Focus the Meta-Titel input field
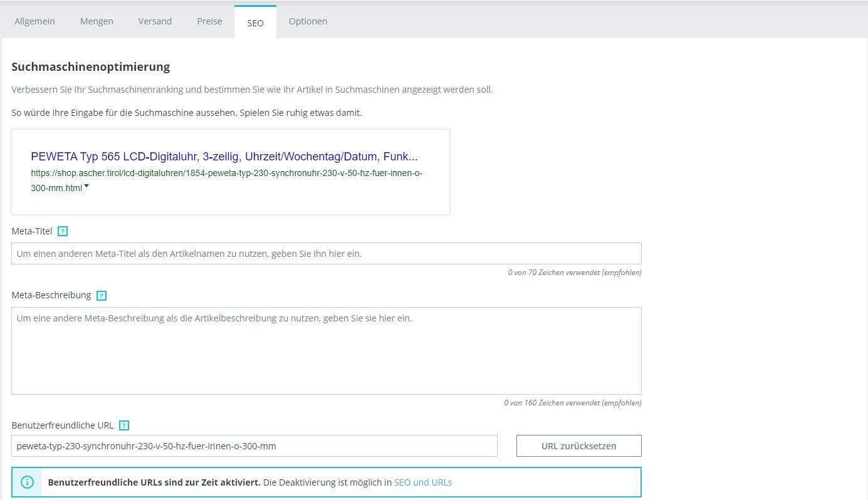Screen dimensions: 868x500 tap(327, 254)
